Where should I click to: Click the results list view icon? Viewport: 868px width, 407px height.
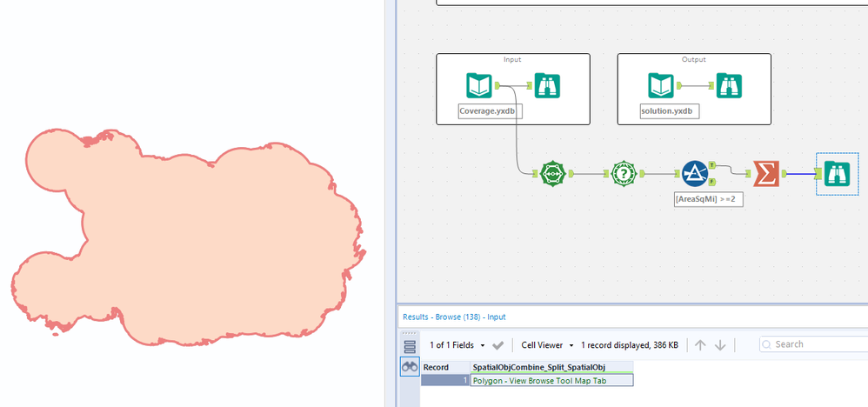[410, 347]
